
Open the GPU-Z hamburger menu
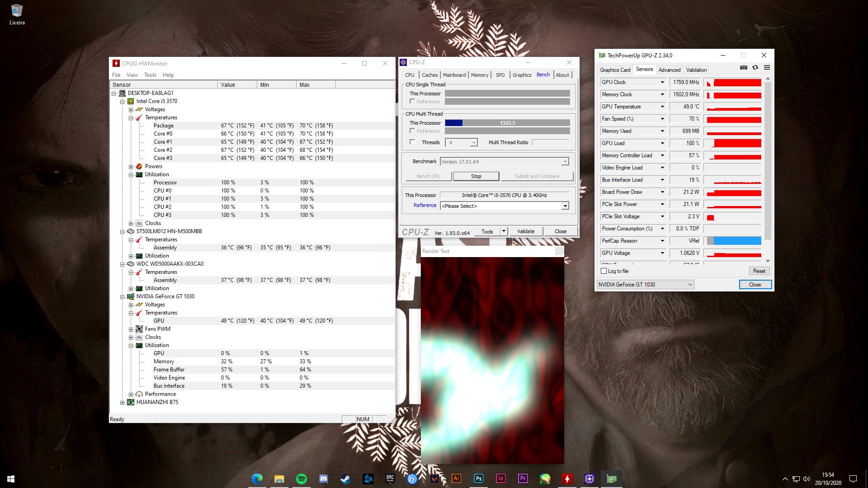[767, 68]
